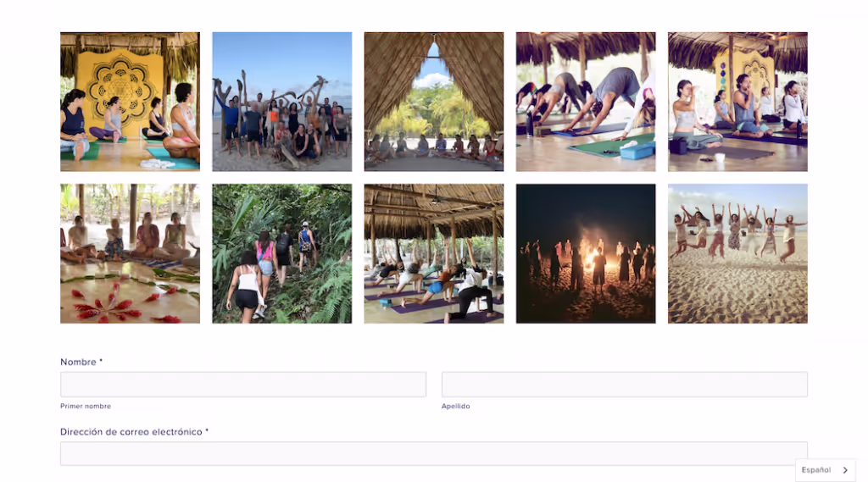Open the night beach bonfire photo

[x=586, y=253]
